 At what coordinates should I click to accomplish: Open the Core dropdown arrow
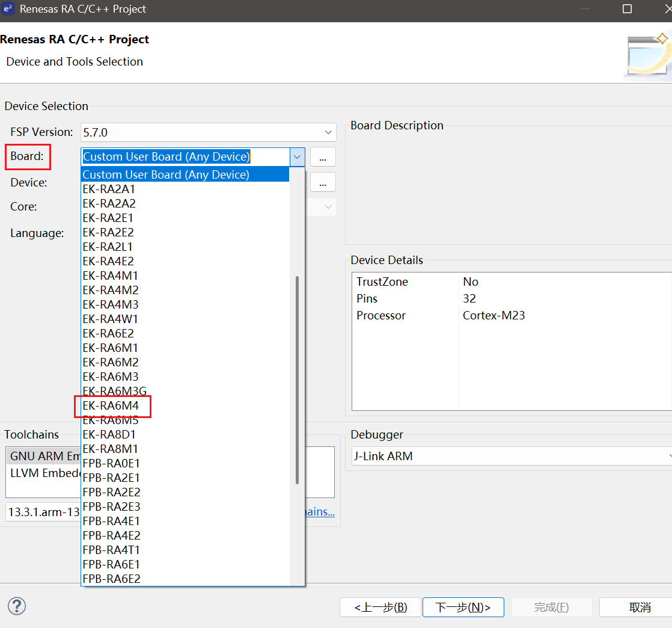coord(328,207)
